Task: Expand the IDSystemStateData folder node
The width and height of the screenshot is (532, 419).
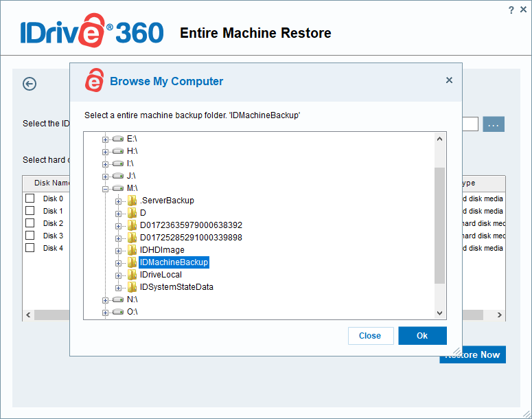Action: 119,287
